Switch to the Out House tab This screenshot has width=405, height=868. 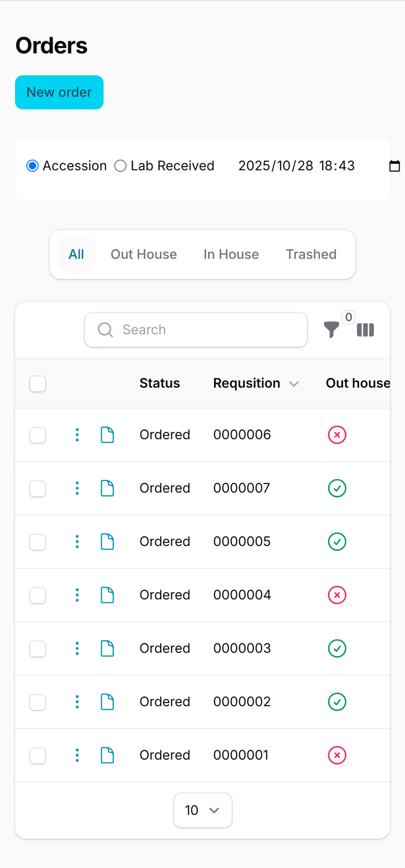144,254
